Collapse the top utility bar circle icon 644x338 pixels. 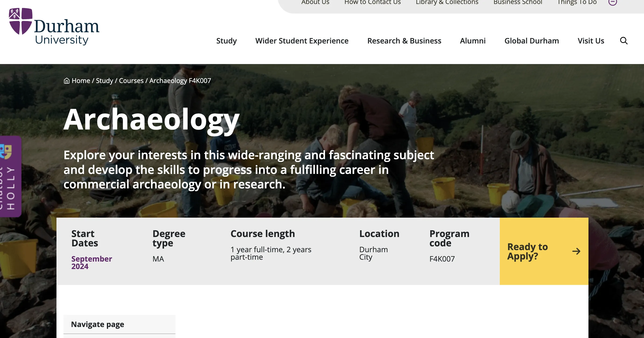coord(612,2)
